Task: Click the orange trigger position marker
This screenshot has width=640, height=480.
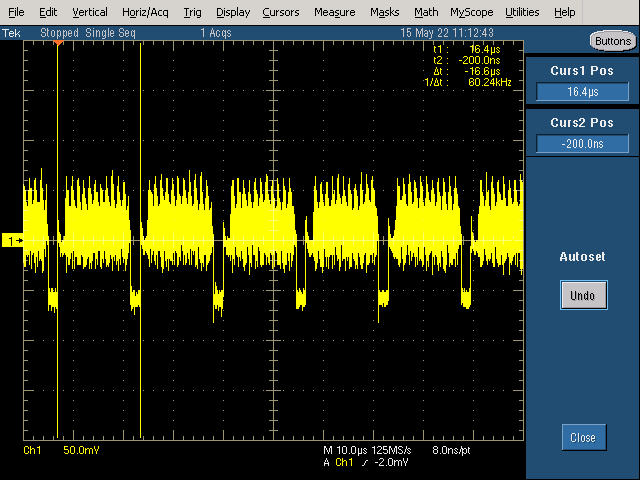Action: coord(58,43)
